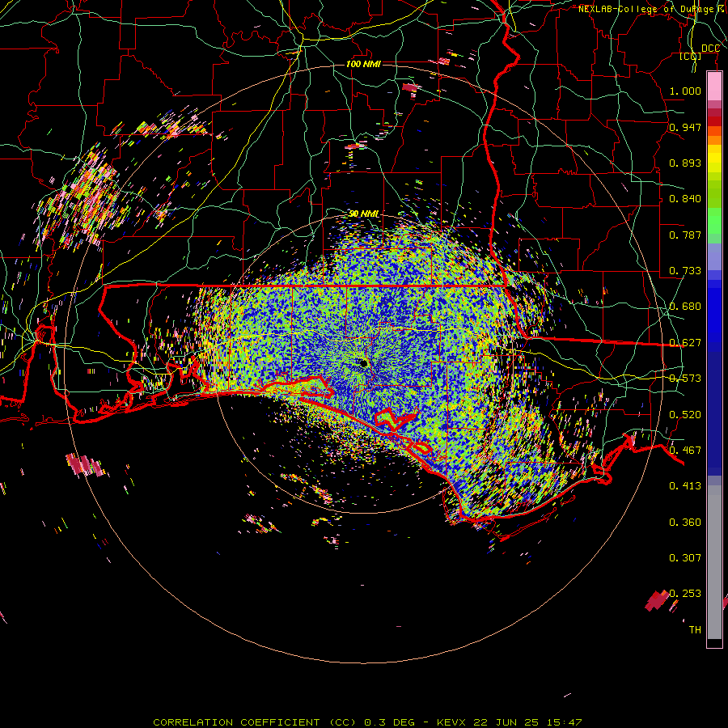This screenshot has width=728, height=728.
Task: Click the 0.520 legend value
Action: point(685,415)
